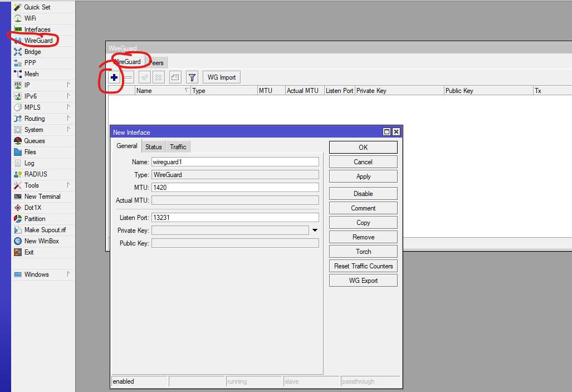Select the Status tab
Image resolution: width=572 pixels, height=392 pixels.
pyautogui.click(x=154, y=147)
